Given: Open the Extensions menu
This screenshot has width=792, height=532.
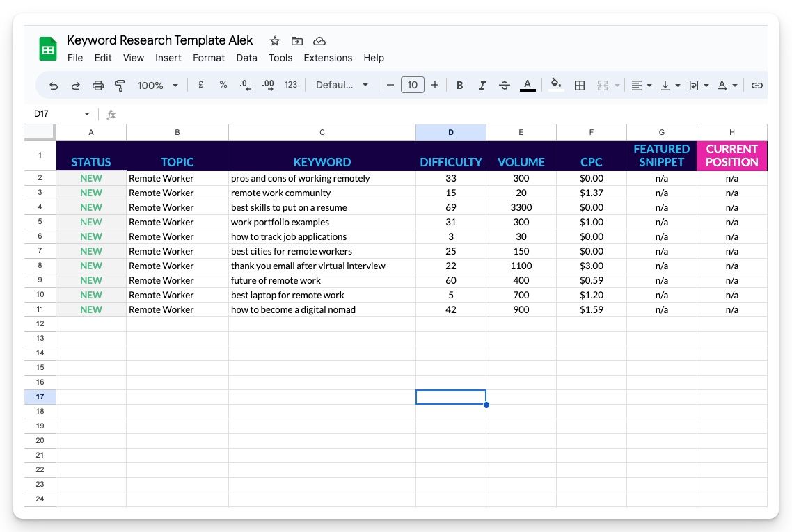Looking at the screenshot, I should [328, 58].
